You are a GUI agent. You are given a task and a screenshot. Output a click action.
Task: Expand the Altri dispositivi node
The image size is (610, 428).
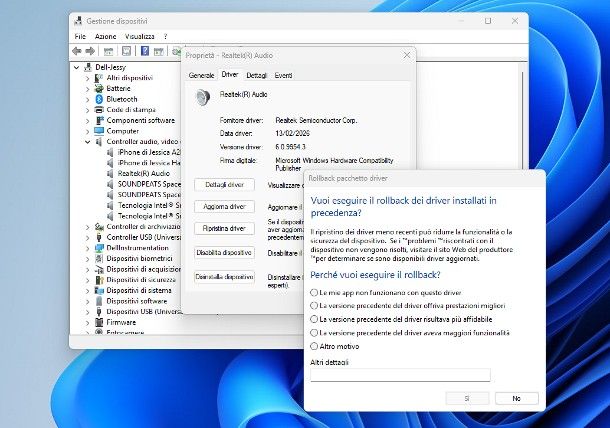coord(88,78)
